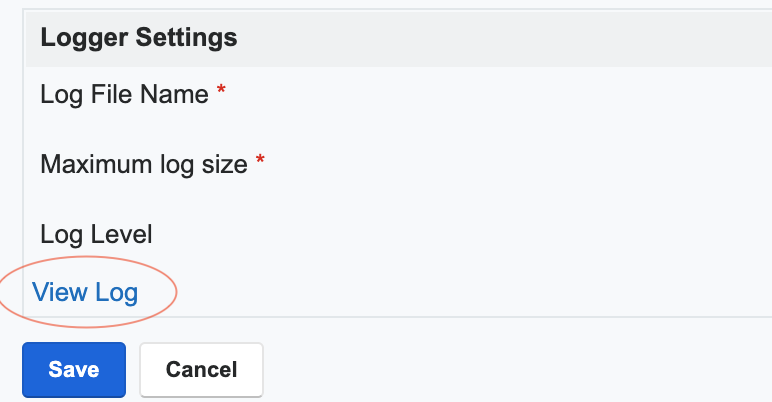The image size is (772, 402).
Task: Cancel the logger settings changes
Action: pos(201,369)
